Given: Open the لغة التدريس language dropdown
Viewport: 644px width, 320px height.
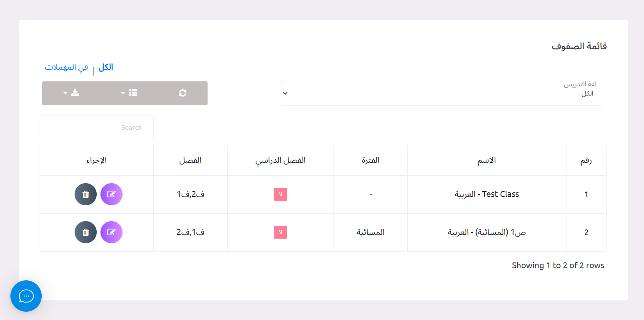Looking at the screenshot, I should point(441,94).
